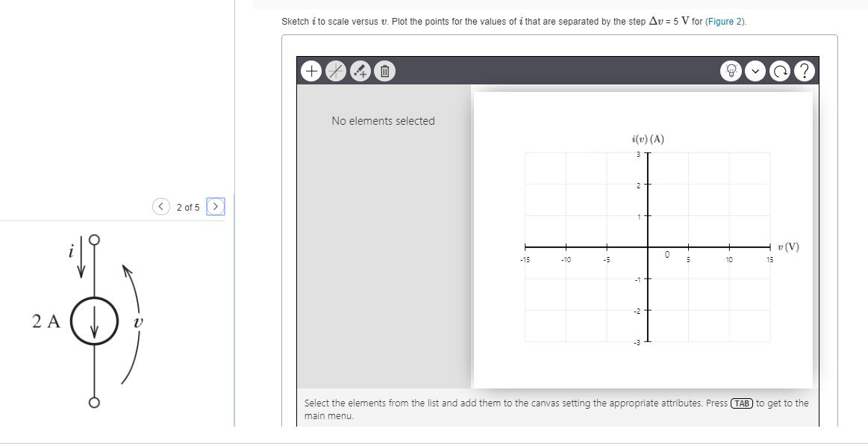Expand the toolbar options chevron
The width and height of the screenshot is (868, 446).
[x=755, y=69]
